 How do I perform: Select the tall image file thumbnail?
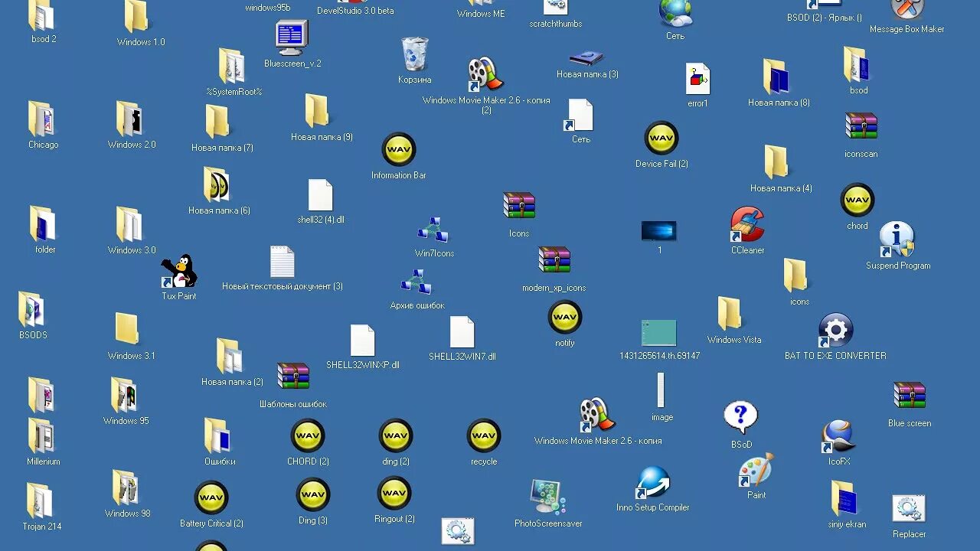point(661,391)
